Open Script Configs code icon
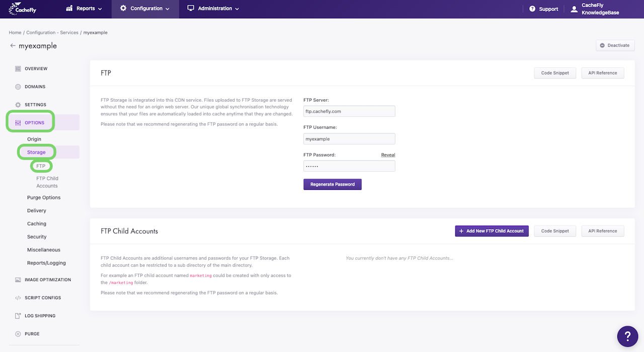This screenshot has width=644, height=352. tap(18, 298)
